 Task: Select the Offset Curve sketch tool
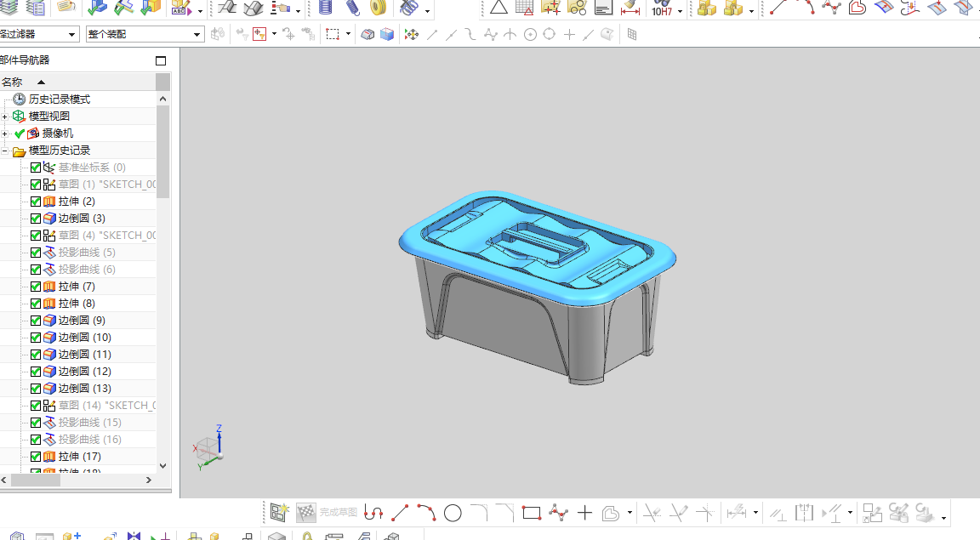[x=611, y=513]
